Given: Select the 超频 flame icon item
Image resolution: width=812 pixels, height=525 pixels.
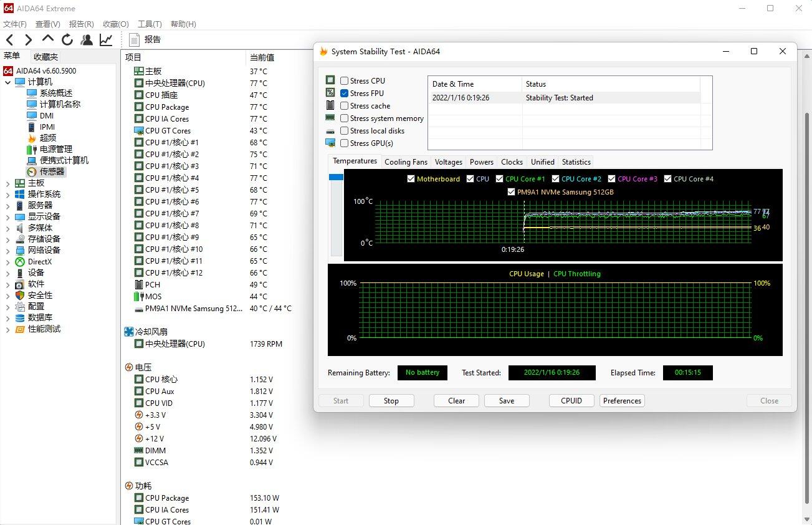Looking at the screenshot, I should tap(32, 138).
